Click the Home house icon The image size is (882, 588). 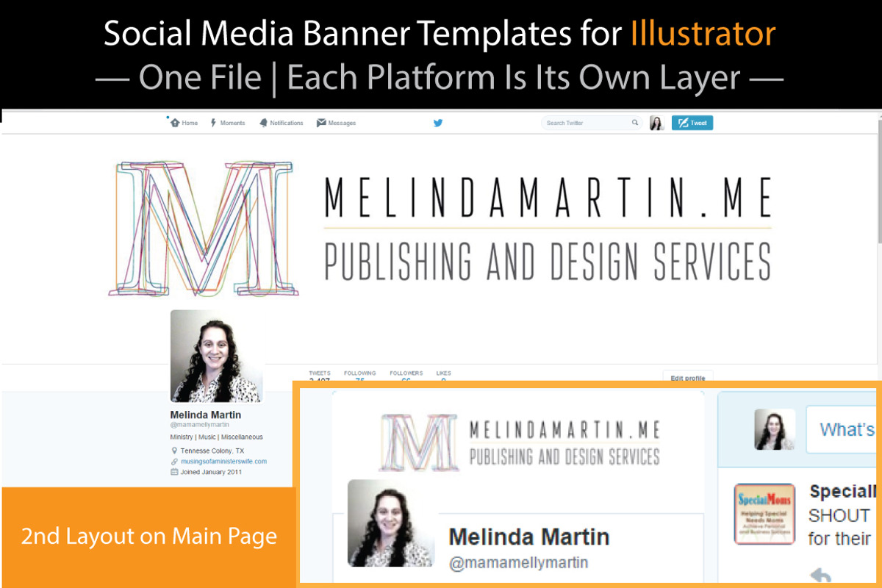175,123
